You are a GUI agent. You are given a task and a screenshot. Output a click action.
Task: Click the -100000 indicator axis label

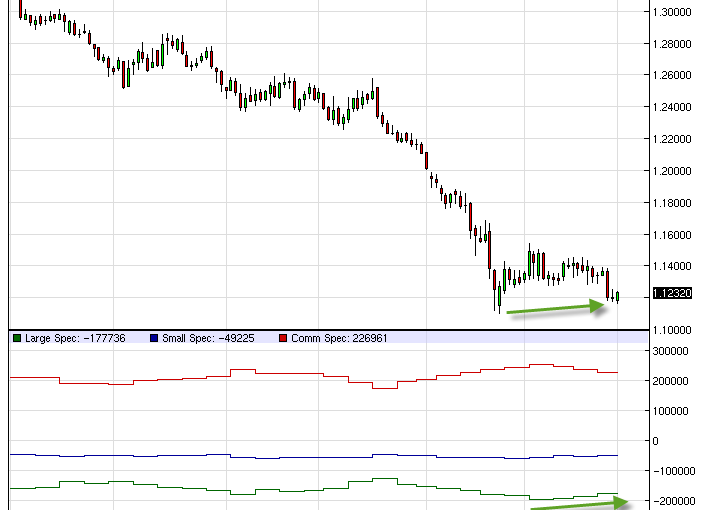tap(674, 471)
